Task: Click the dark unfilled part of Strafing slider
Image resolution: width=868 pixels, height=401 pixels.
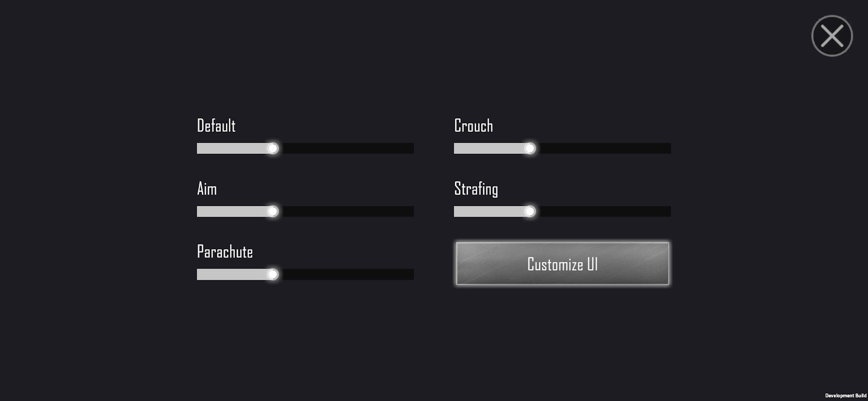Action: [x=605, y=212]
